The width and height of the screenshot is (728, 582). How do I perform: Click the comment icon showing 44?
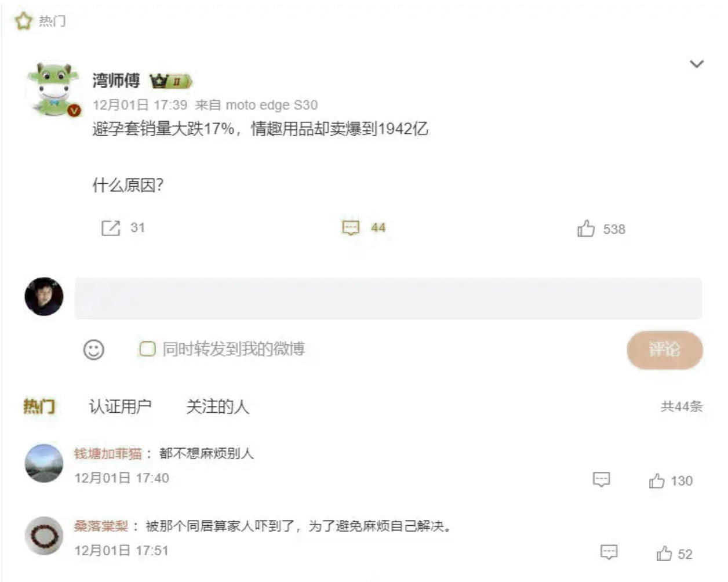[x=351, y=228]
